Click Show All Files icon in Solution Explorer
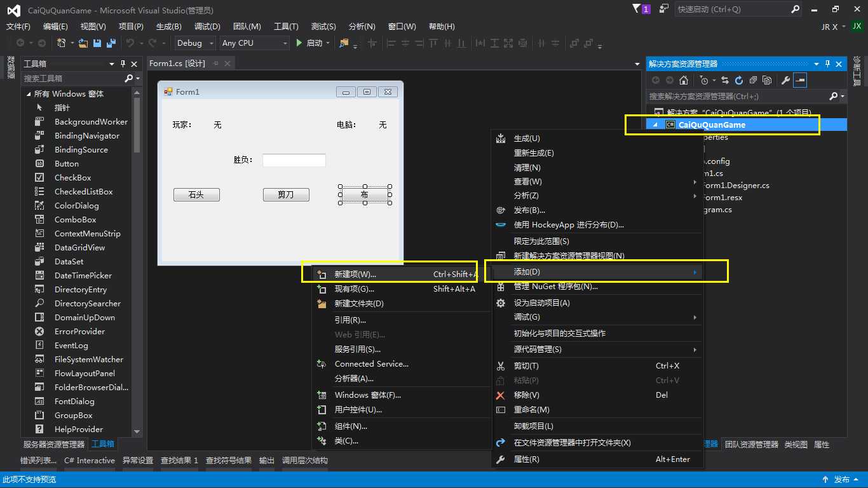Viewport: 868px width, 488px height. point(767,80)
